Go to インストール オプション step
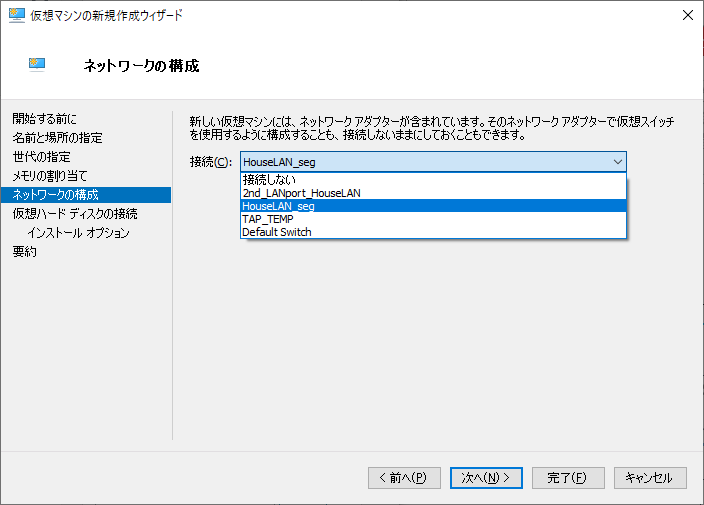 [79, 233]
